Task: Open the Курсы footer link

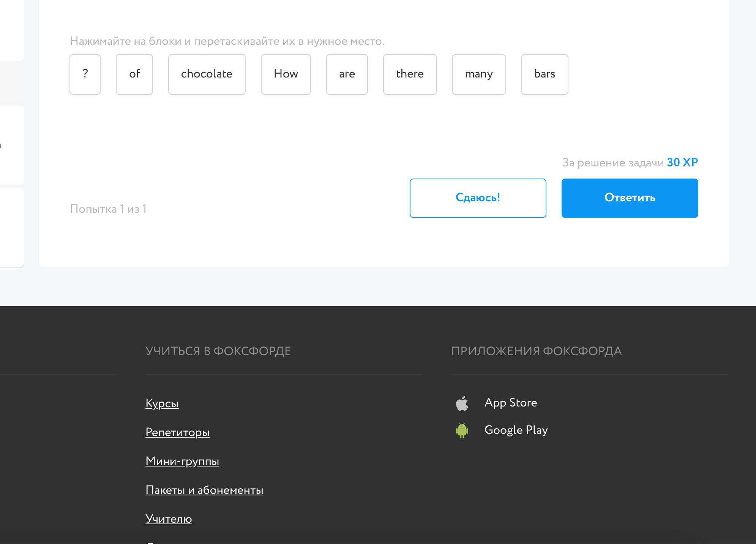Action: tap(162, 403)
